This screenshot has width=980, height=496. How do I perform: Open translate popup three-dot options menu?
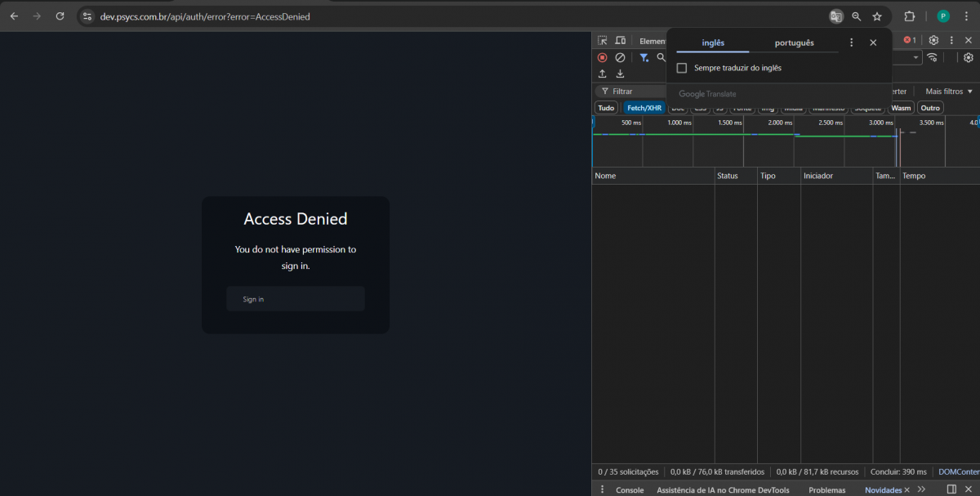(851, 42)
